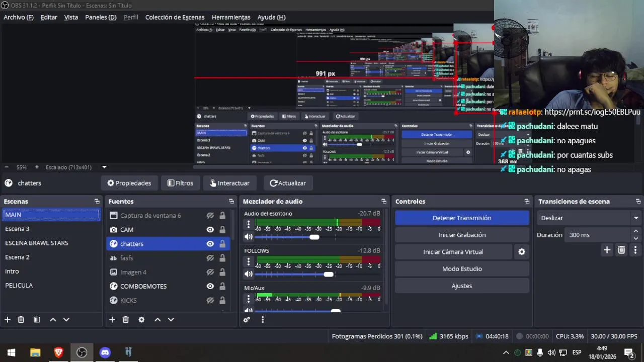This screenshot has height=362, width=644.
Task: Open advanced audio properties gear in the mixer
Action: click(247, 319)
